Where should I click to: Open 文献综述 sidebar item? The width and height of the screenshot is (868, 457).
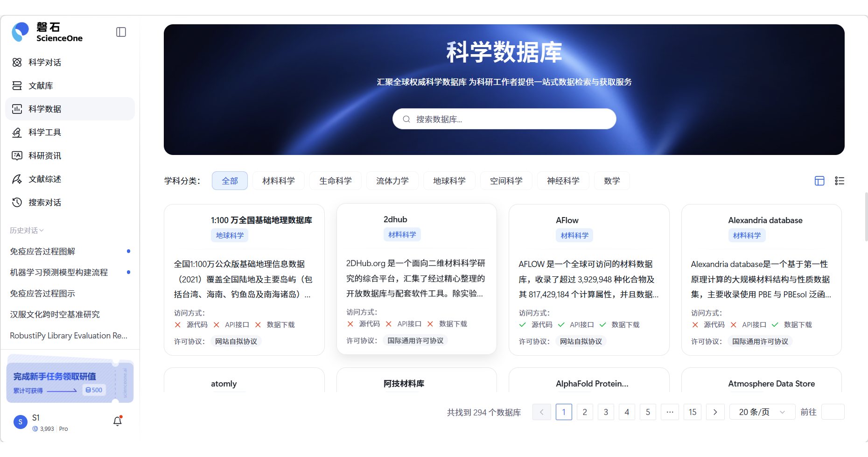coord(70,179)
